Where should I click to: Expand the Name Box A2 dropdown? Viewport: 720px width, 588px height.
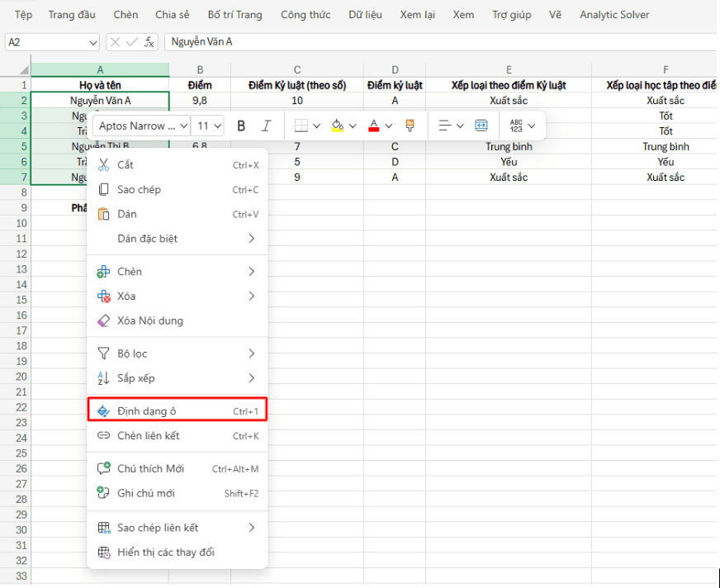[92, 43]
